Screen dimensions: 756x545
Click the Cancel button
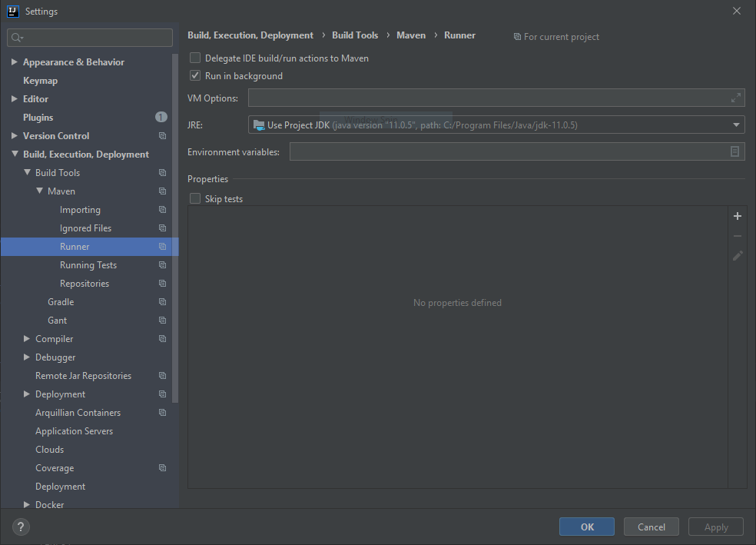652,527
